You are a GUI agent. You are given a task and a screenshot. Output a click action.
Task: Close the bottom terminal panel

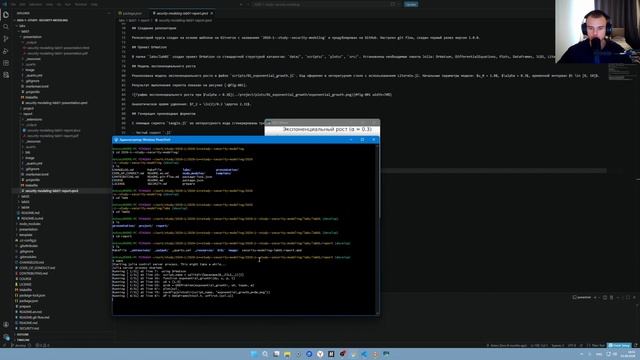[634, 298]
